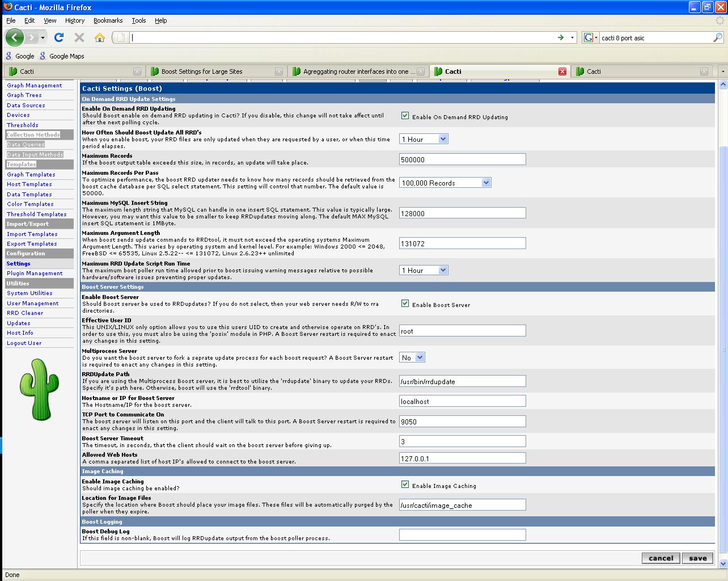Open the Google bookmark in bookmarks toolbar
Screen dimensions: 728x581
pyautogui.click(x=20, y=56)
